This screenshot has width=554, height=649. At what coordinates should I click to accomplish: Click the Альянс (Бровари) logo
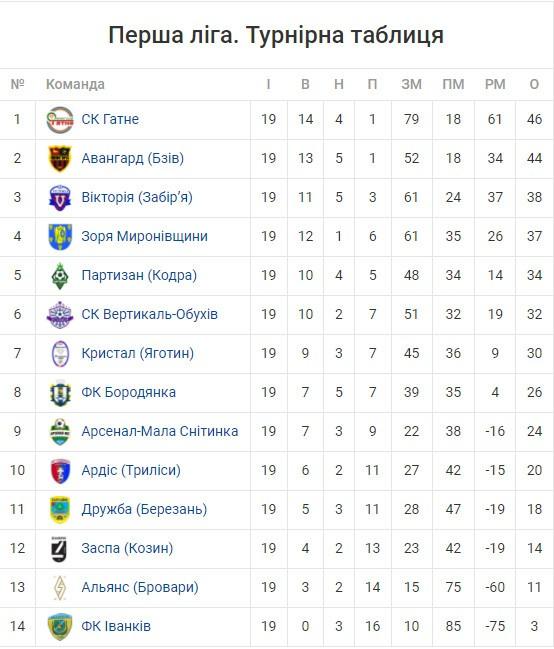point(60,588)
